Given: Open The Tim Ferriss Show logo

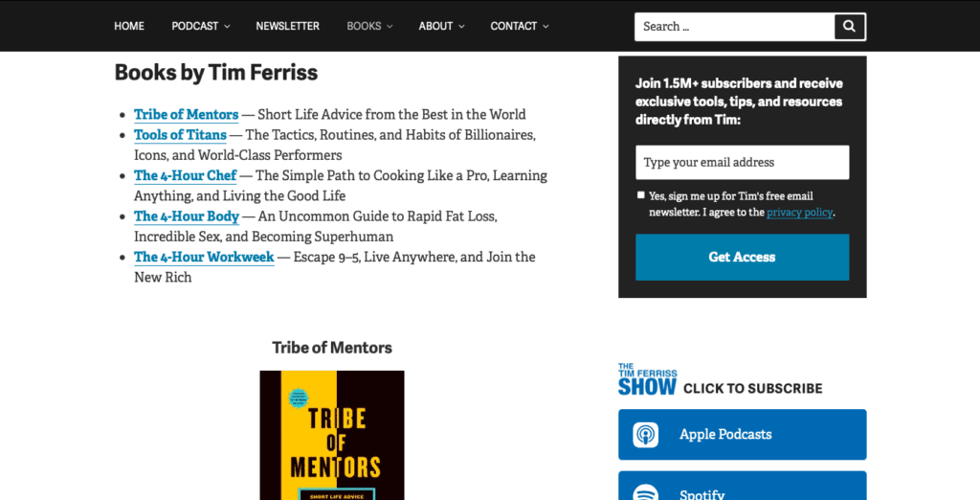Looking at the screenshot, I should (x=648, y=379).
